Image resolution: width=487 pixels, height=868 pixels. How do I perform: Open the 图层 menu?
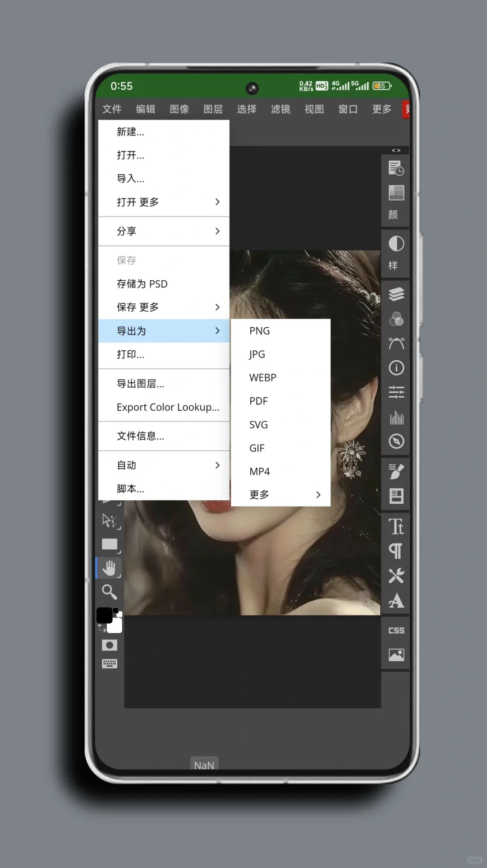(213, 109)
